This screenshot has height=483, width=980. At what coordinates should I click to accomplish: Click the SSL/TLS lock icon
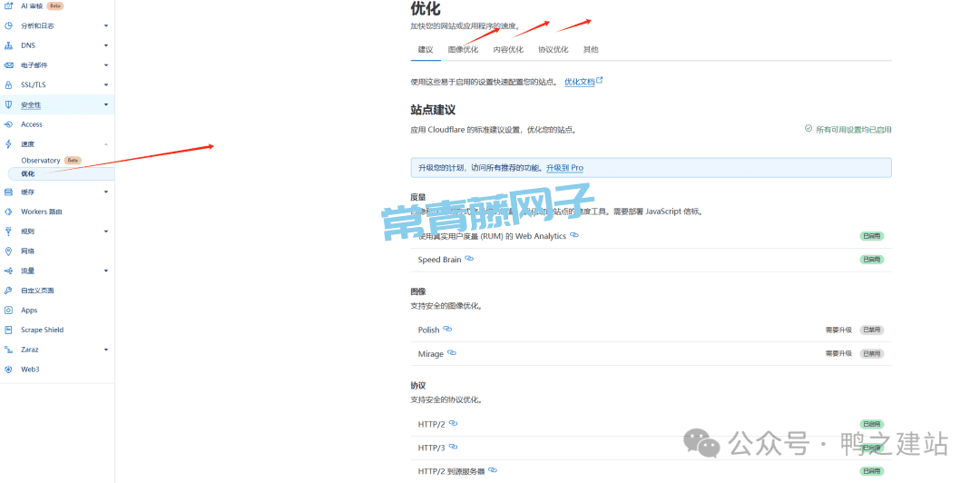tap(8, 85)
